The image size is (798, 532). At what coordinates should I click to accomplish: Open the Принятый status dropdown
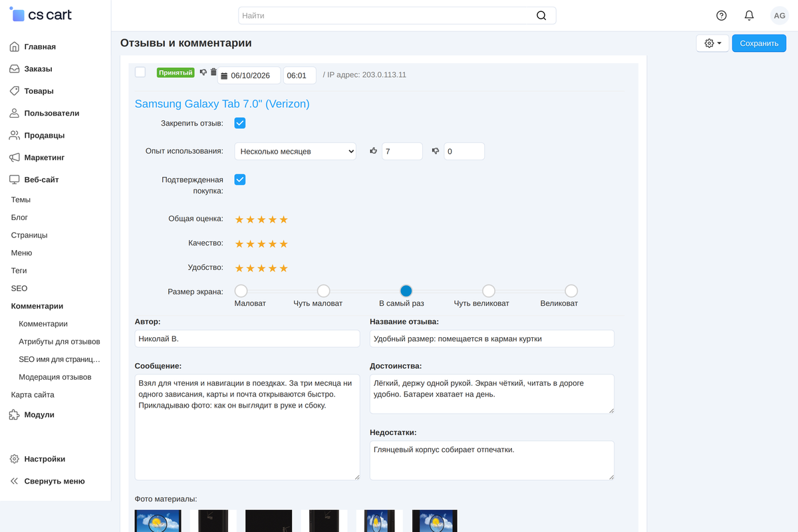click(176, 72)
